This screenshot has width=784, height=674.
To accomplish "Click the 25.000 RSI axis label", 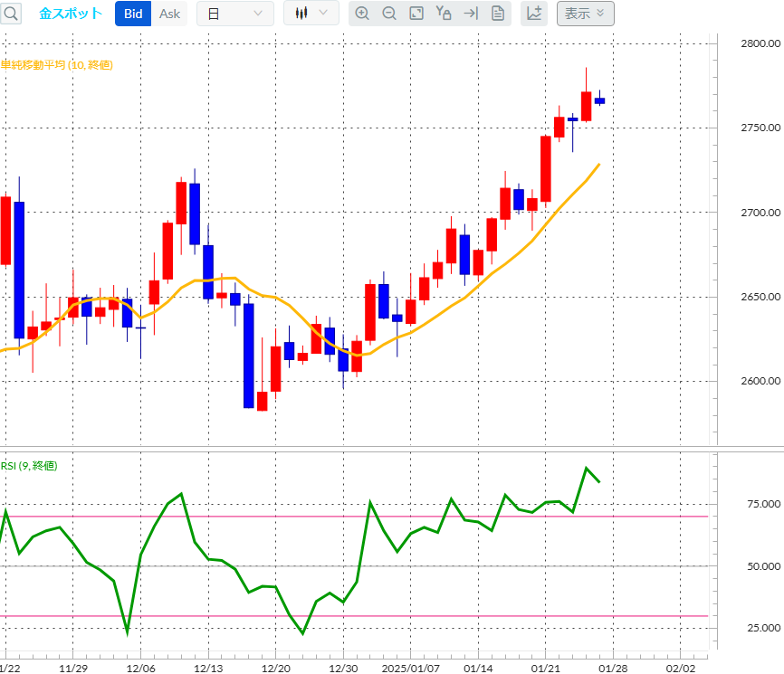I will coord(763,628).
